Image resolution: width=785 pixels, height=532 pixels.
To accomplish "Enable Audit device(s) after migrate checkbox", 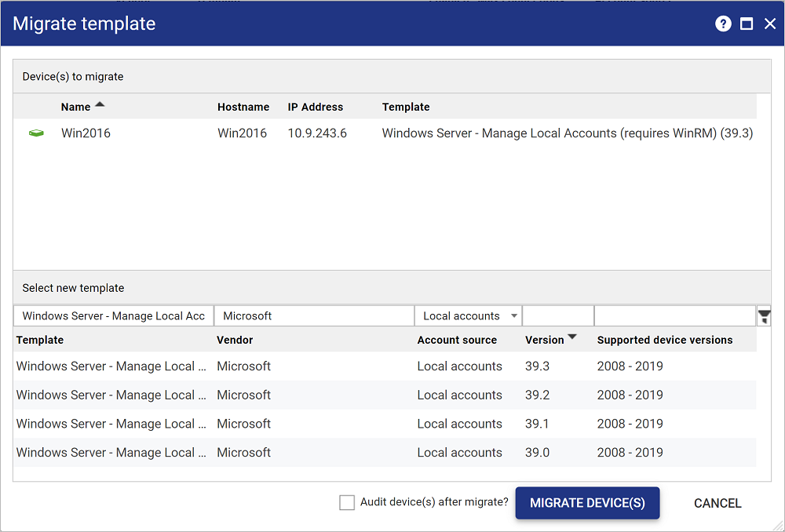I will (x=347, y=503).
